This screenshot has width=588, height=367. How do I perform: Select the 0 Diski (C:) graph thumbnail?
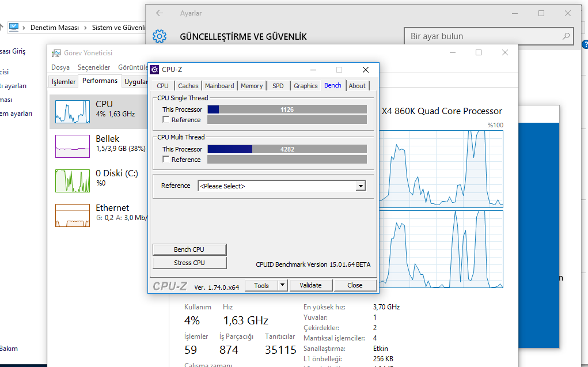click(73, 180)
